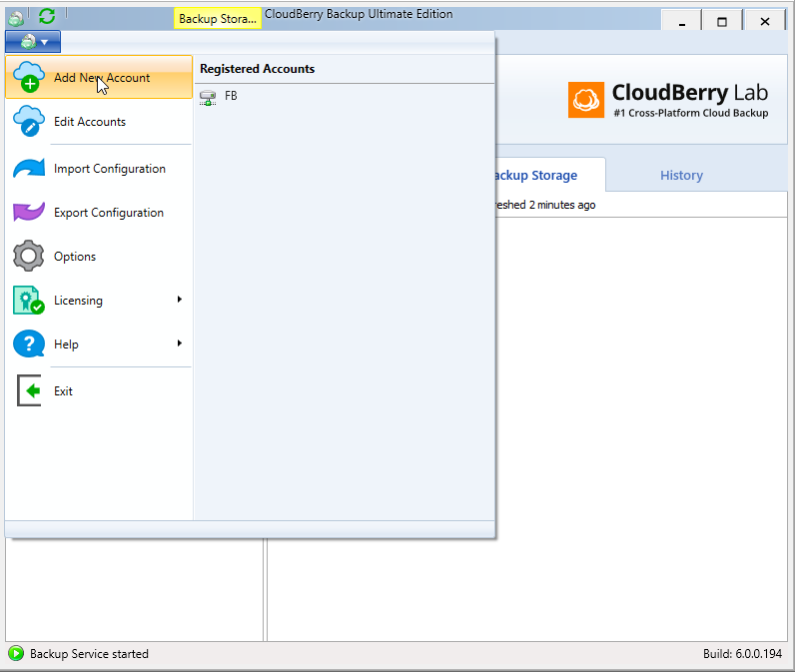Click the Add New Account cloud icon
The width and height of the screenshot is (795, 672).
[x=28, y=77]
